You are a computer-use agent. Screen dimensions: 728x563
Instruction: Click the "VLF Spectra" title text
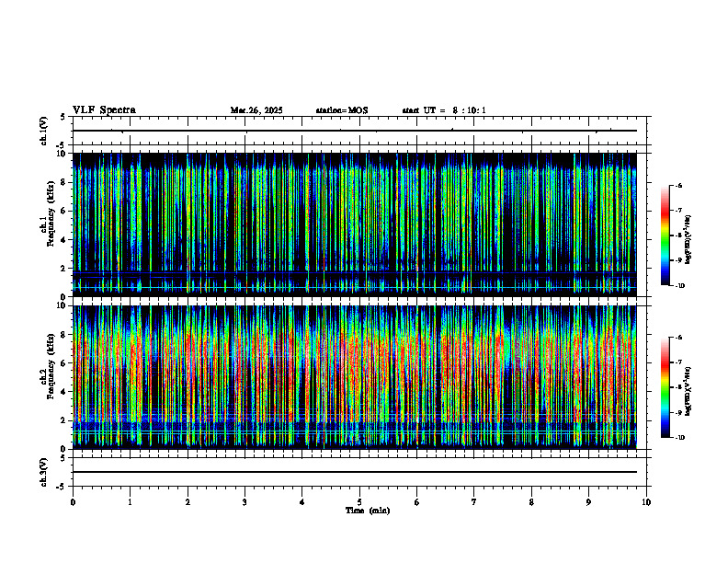tap(104, 110)
